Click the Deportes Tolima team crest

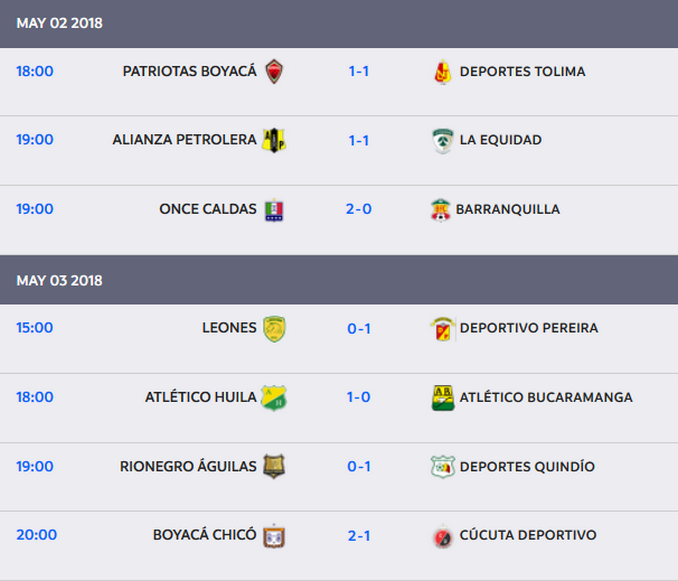click(443, 72)
